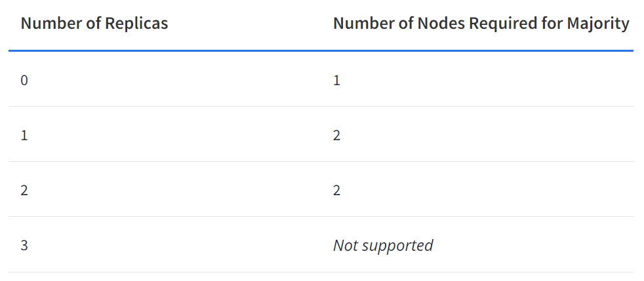Select the replicas cell showing 3
Viewport: 644px width, 281px height.
pyautogui.click(x=24, y=246)
